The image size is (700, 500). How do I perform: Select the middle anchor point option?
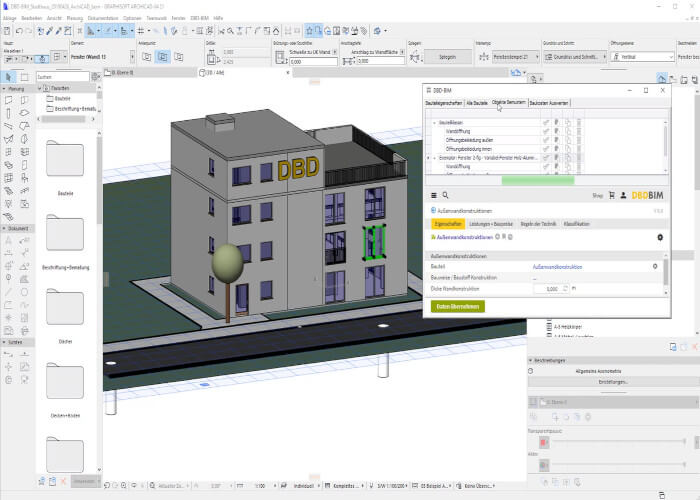162,57
